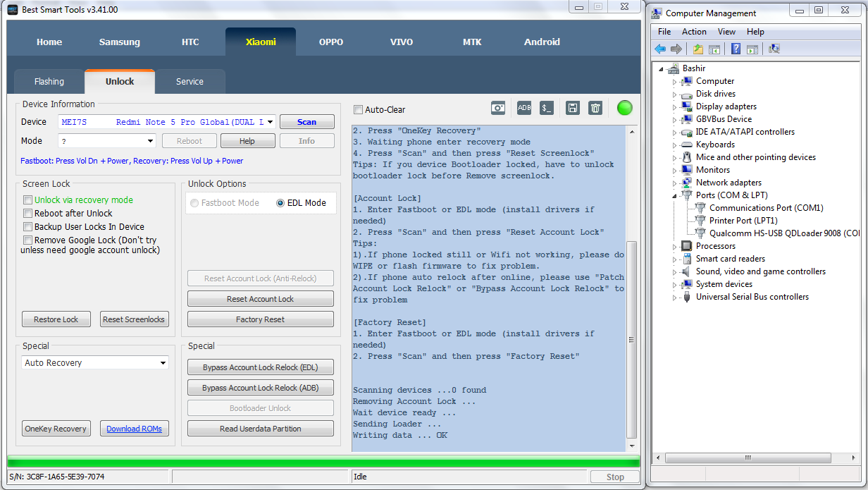Open the File menu in Computer Management
868x490 pixels.
click(x=664, y=32)
